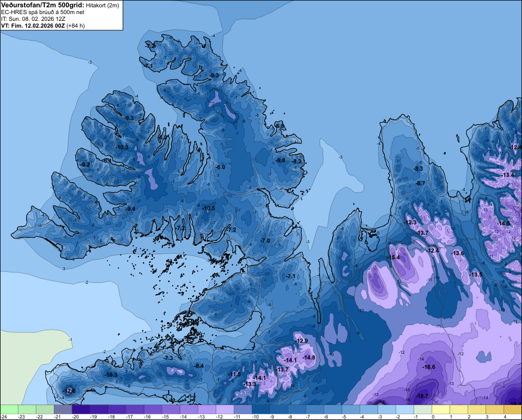Viewport: 522px width, 420px height.
Task: Click the -9.4 temperature value on the map
Action: pyautogui.click(x=131, y=209)
